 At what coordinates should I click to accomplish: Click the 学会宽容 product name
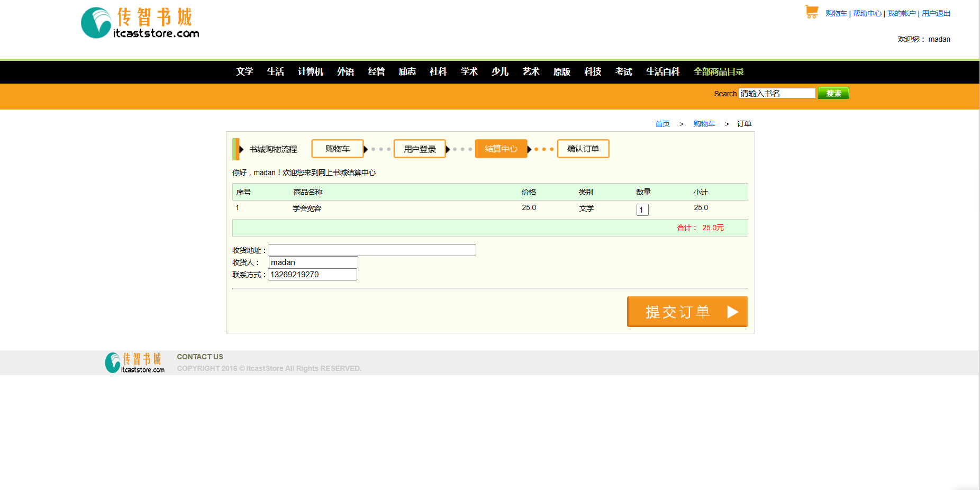[x=307, y=208]
